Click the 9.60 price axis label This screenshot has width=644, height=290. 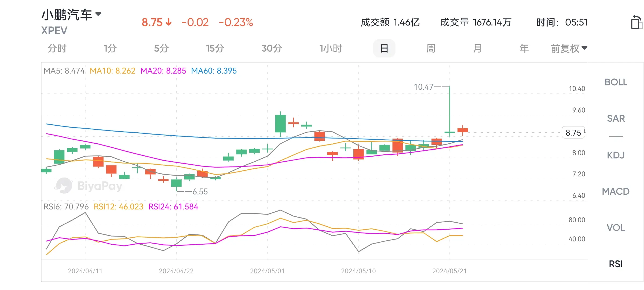pyautogui.click(x=579, y=110)
